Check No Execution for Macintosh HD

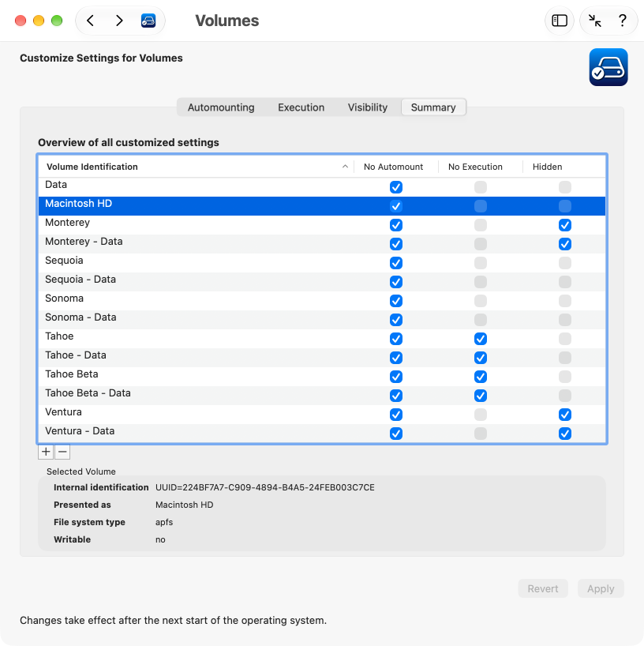(480, 206)
